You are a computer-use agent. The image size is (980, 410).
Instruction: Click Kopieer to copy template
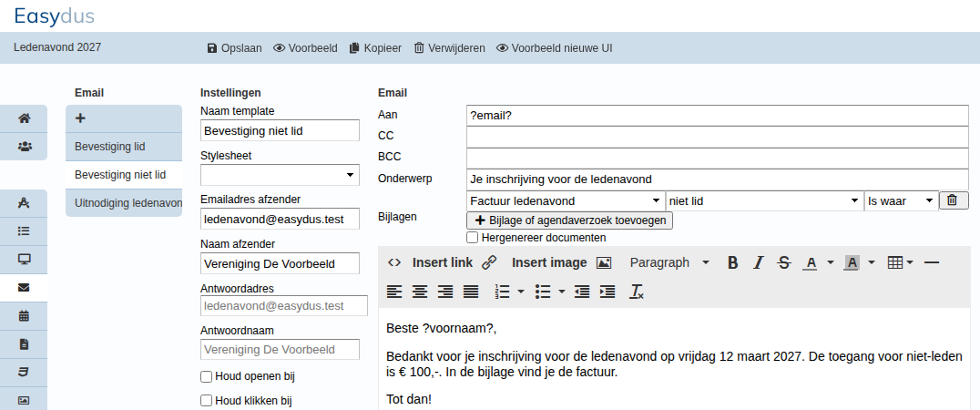[375, 48]
